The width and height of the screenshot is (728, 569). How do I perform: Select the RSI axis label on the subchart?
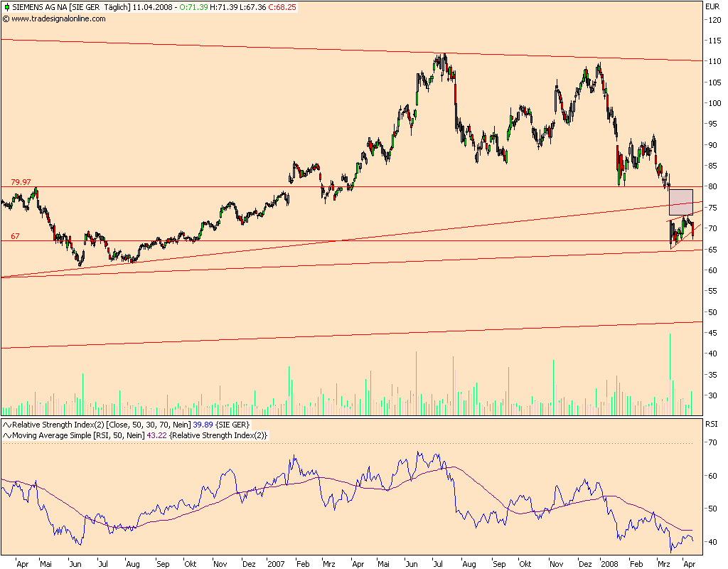(x=712, y=424)
